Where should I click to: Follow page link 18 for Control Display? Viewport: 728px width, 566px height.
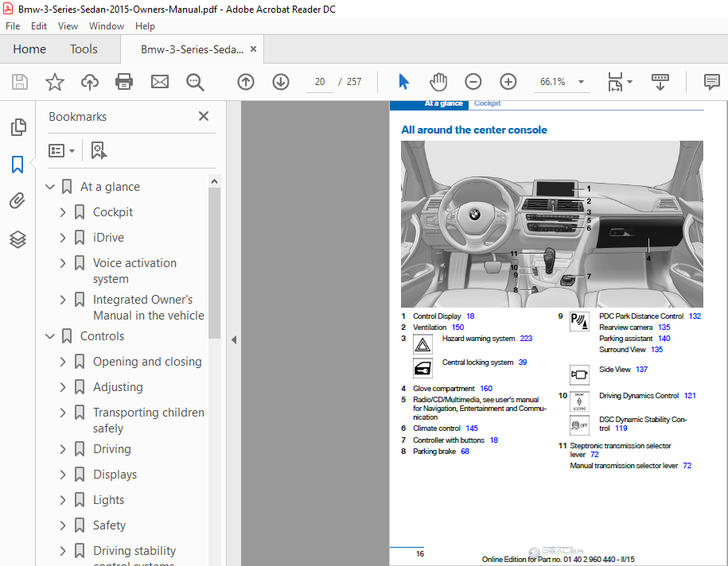[470, 316]
